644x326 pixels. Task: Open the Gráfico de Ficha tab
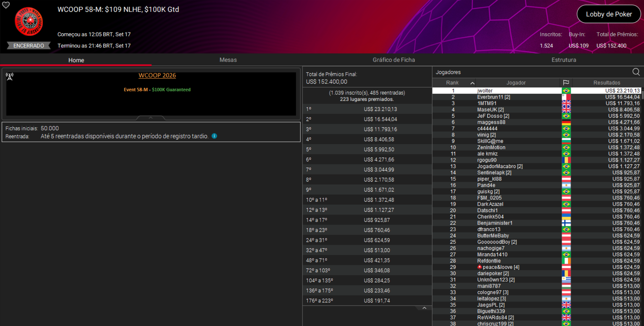[394, 60]
